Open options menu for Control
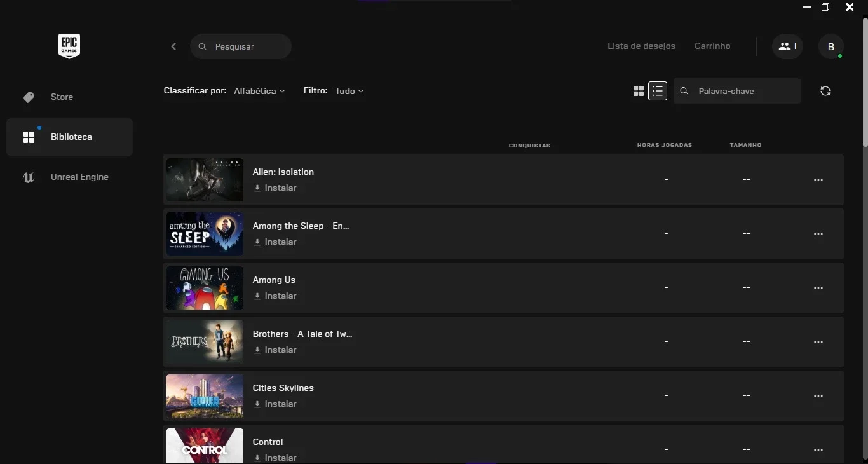Screen dimensions: 868x464 point(818,450)
